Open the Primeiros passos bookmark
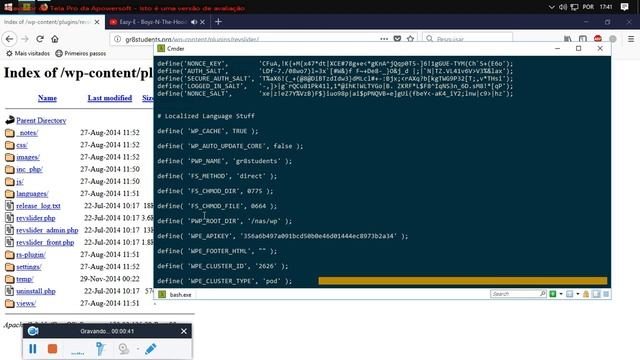Screen dimensions: 640x360 click(x=81, y=53)
